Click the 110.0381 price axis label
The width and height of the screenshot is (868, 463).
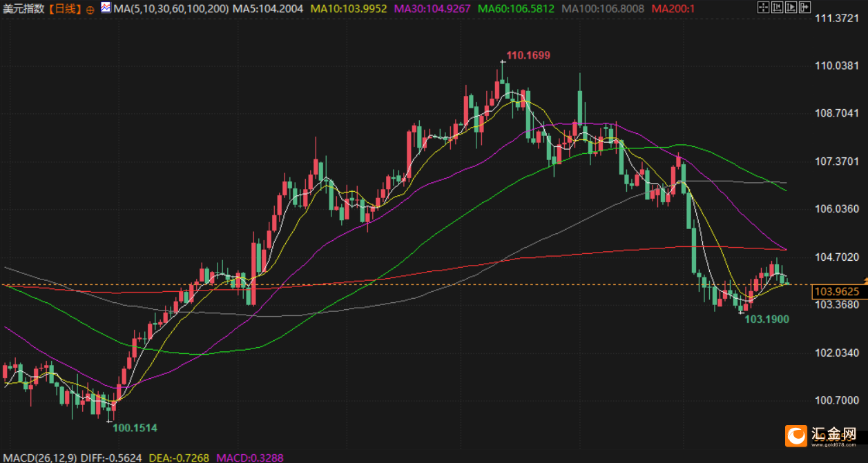coord(837,66)
